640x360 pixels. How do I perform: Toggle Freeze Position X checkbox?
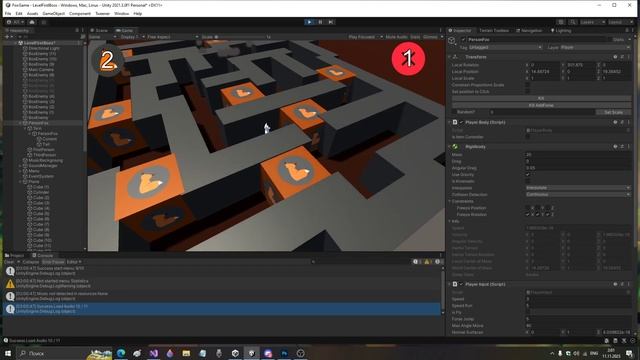(x=527, y=208)
